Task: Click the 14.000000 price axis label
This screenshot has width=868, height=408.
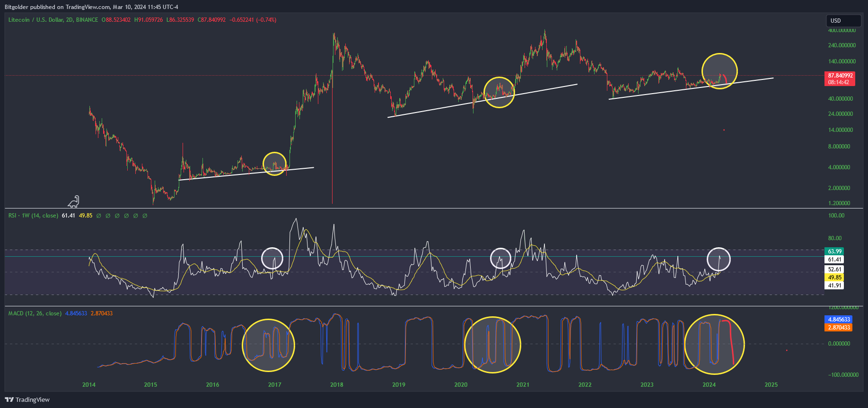Action: [x=841, y=130]
